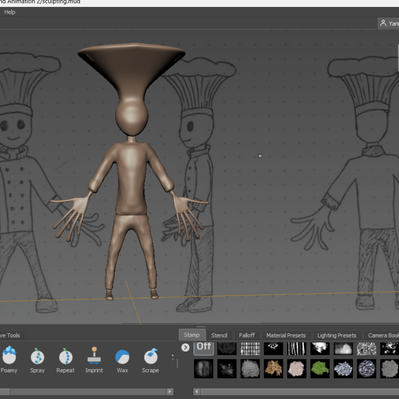
Task: Pick the round blue speckled stamp
Action: [x=367, y=368]
